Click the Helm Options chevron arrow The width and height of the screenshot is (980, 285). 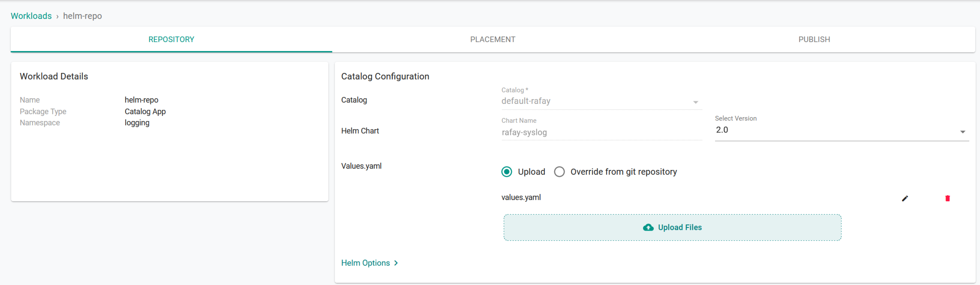tap(396, 263)
